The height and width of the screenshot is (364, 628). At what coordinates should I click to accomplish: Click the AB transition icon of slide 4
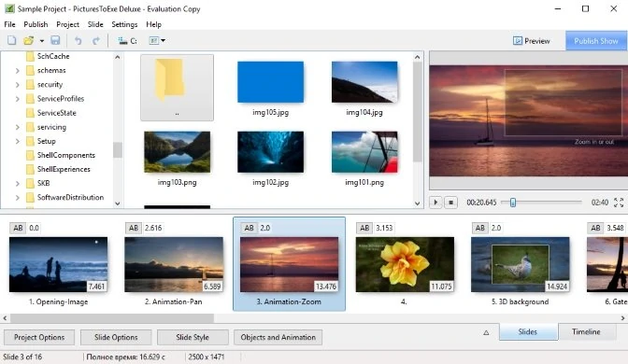[364, 228]
